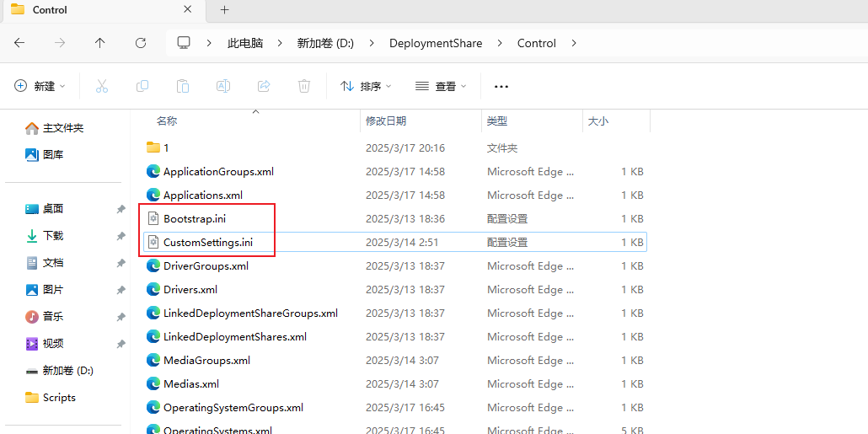The width and height of the screenshot is (868, 434).
Task: Open 下载 in sidebar
Action: [x=45, y=236]
